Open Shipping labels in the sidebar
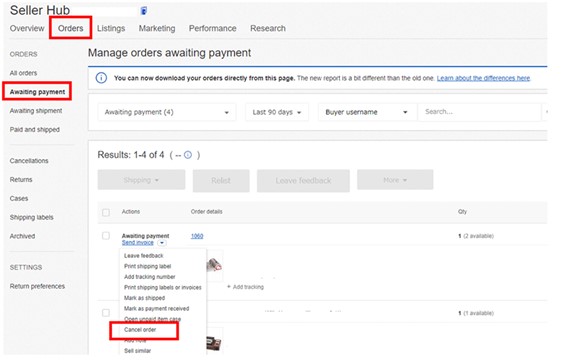This screenshot has width=567, height=364. (x=31, y=217)
